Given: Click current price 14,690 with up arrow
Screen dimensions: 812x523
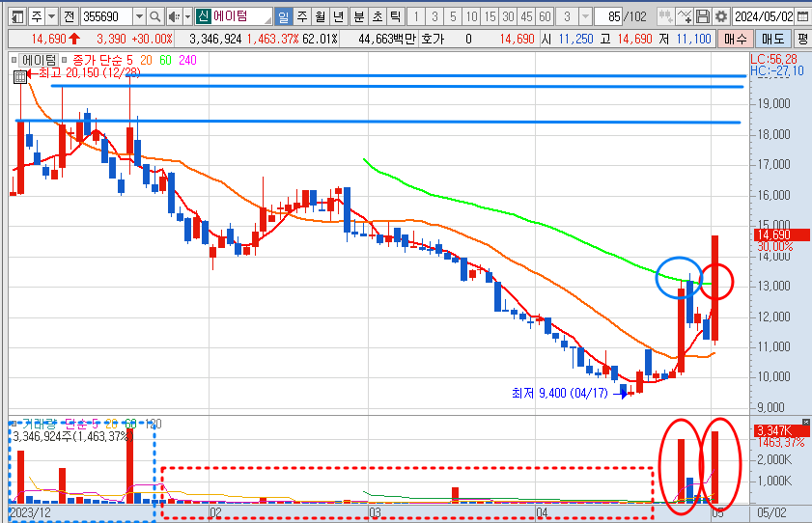Looking at the screenshot, I should pyautogui.click(x=55, y=39).
